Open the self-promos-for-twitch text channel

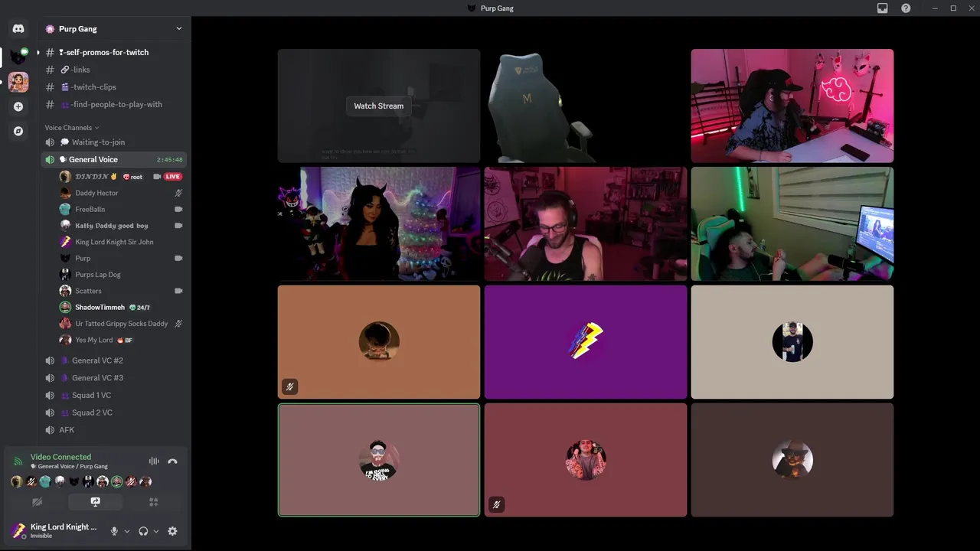tap(113, 52)
